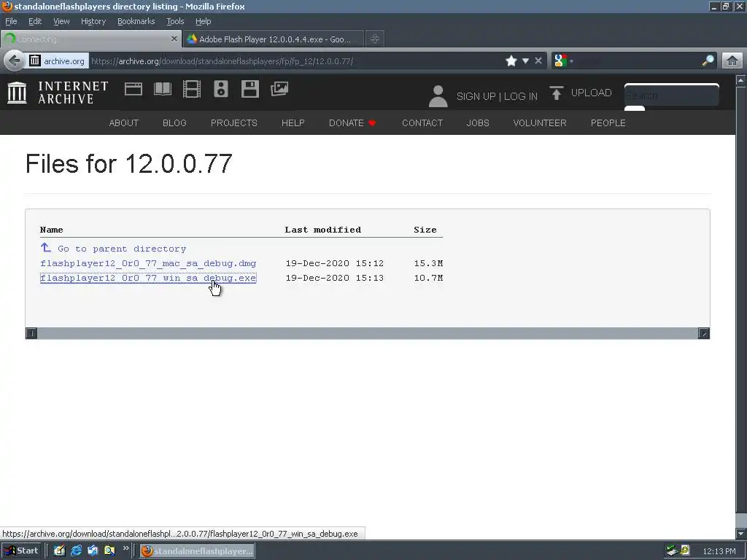Click the first quick launch icon
This screenshot has height=560, width=747.
tap(59, 551)
